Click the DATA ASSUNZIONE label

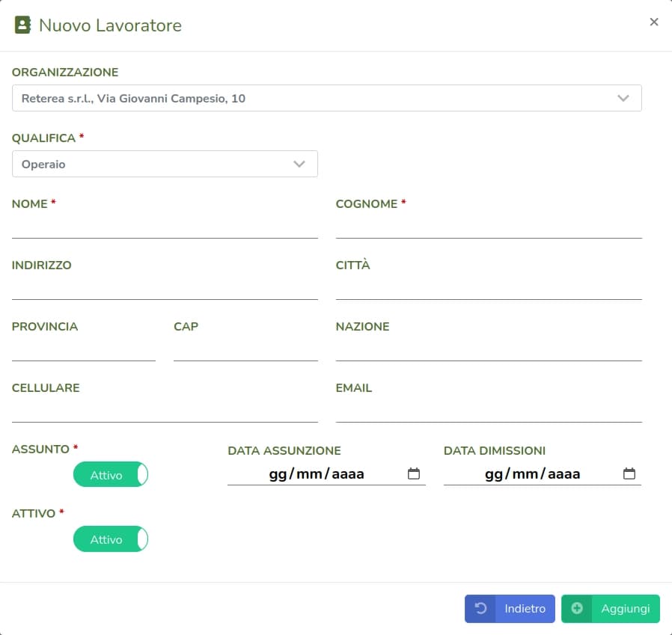(x=284, y=450)
